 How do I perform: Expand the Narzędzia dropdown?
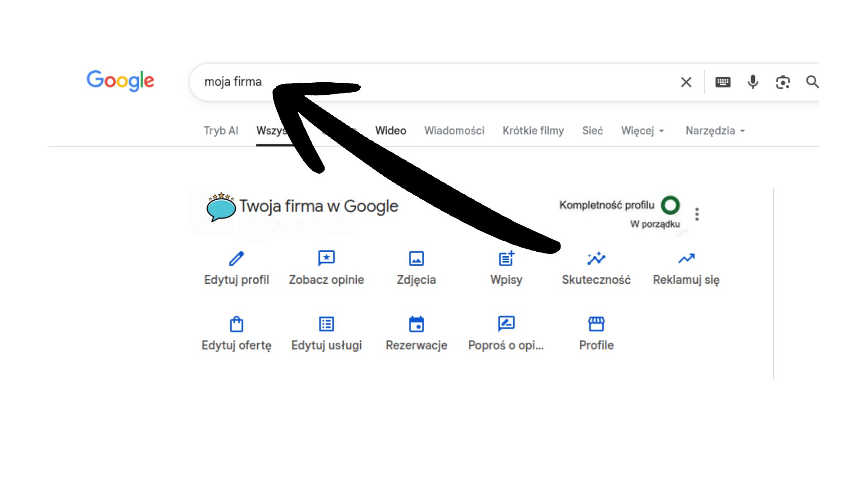tap(715, 131)
